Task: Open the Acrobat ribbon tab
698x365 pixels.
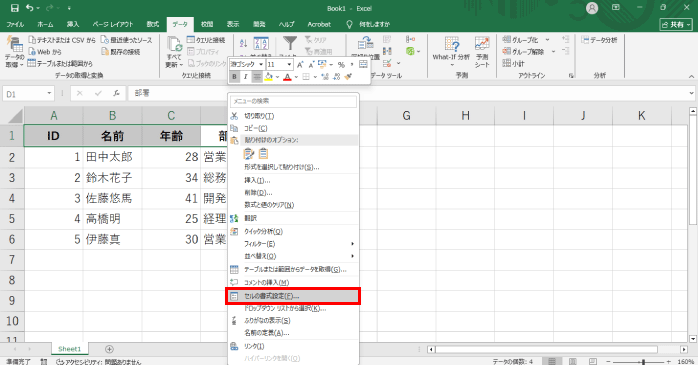Action: click(x=319, y=24)
